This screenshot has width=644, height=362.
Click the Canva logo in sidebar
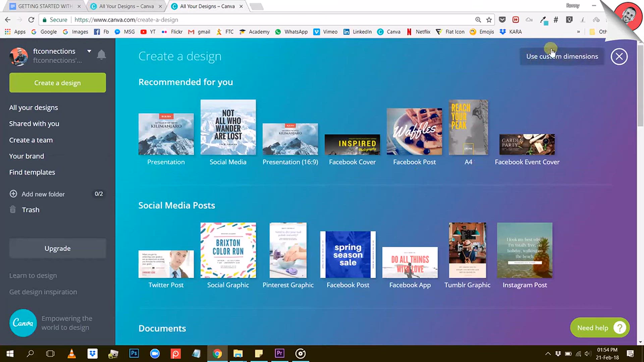(23, 323)
